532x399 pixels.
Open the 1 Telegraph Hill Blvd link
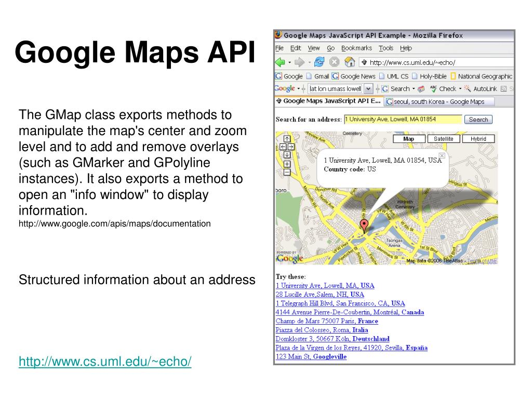point(340,303)
